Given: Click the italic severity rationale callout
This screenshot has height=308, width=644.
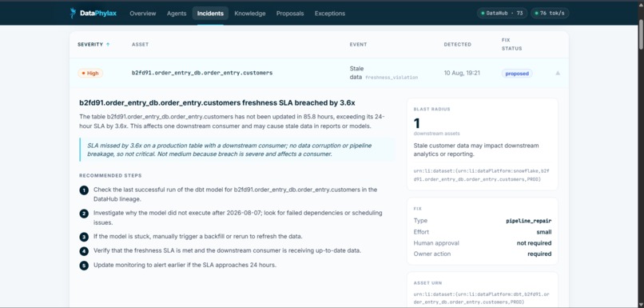Looking at the screenshot, I should click(x=237, y=150).
